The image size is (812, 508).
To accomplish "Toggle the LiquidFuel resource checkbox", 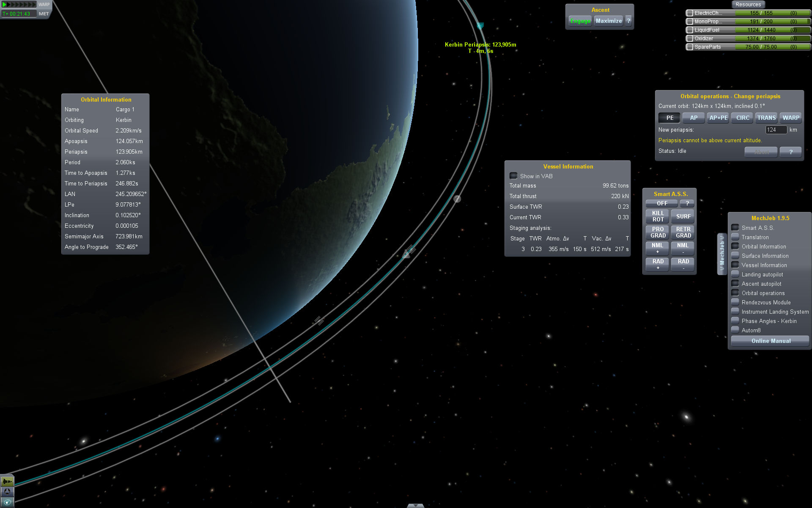I will (x=690, y=30).
